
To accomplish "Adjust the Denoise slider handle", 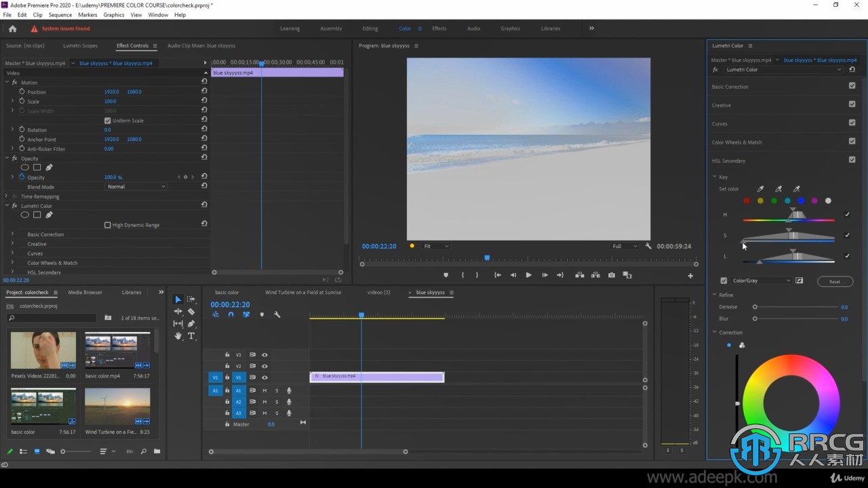I will tap(755, 307).
